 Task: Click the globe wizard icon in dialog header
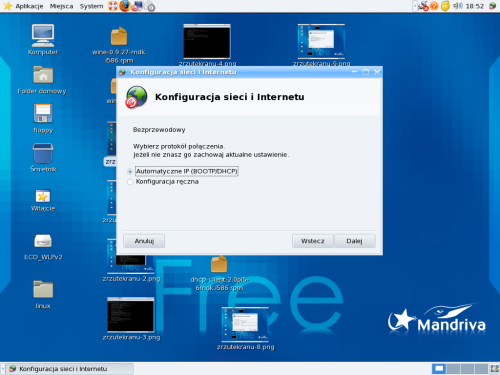pyautogui.click(x=136, y=97)
